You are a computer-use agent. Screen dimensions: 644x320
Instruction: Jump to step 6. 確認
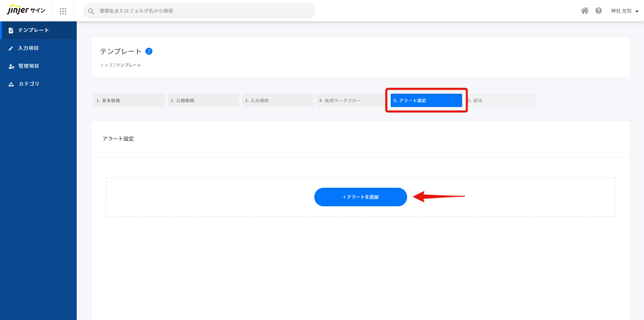[501, 100]
